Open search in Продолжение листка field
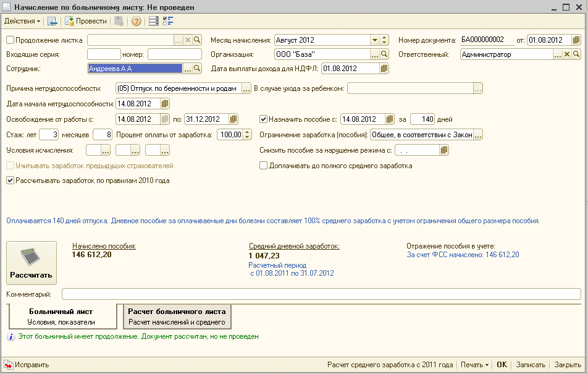 [197, 40]
